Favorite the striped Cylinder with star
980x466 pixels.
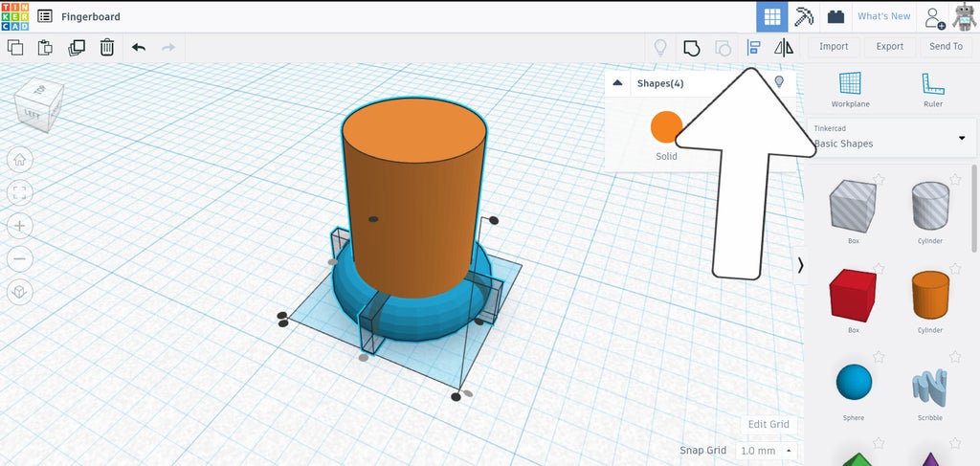(x=955, y=179)
